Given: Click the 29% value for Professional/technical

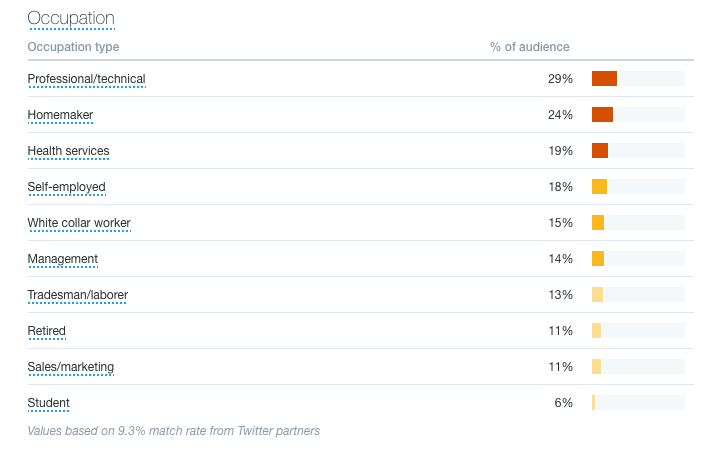Looking at the screenshot, I should 560,79.
